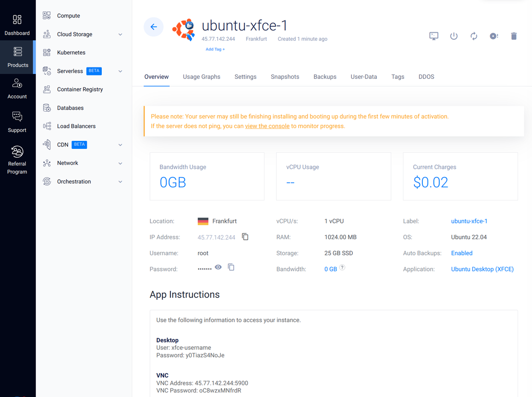The image size is (532, 397).
Task: Click the power stop server icon
Action: tap(454, 36)
